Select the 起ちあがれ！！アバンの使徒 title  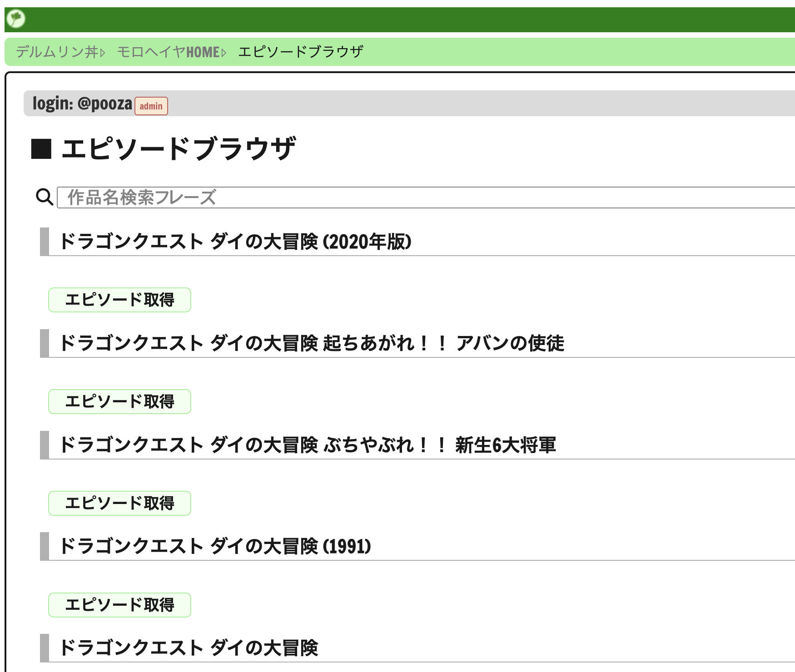(312, 343)
